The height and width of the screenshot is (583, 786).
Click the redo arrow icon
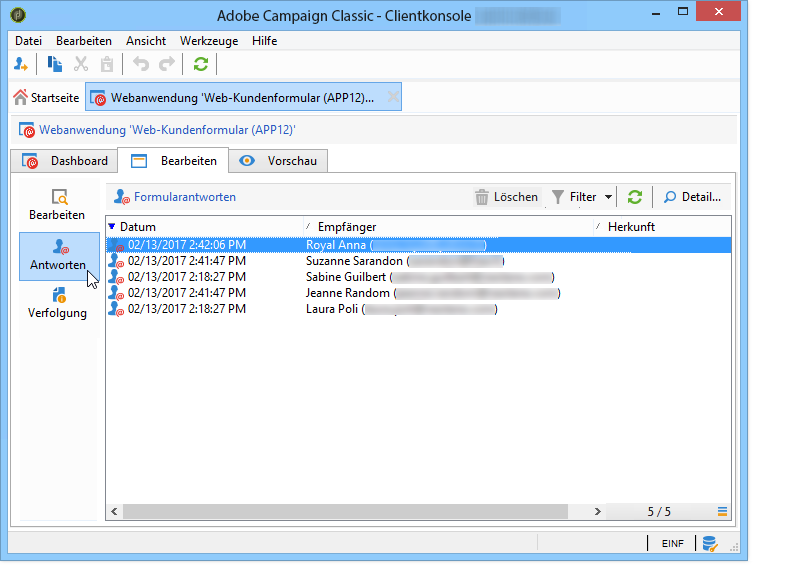point(167,64)
